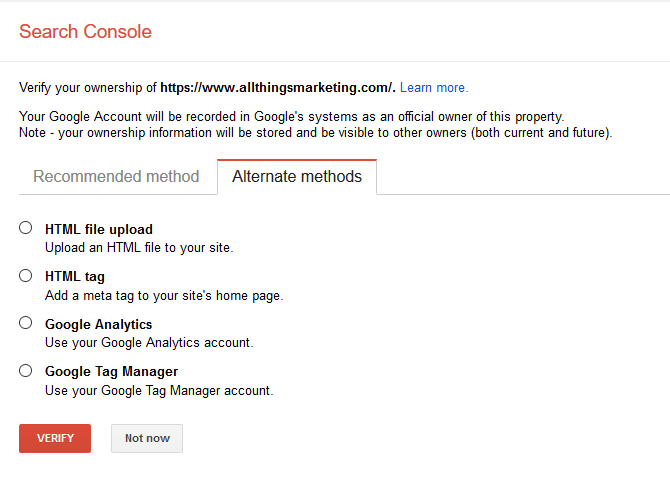This screenshot has width=670, height=491.
Task: Click the bold Google Tag Manager label
Action: (x=112, y=372)
